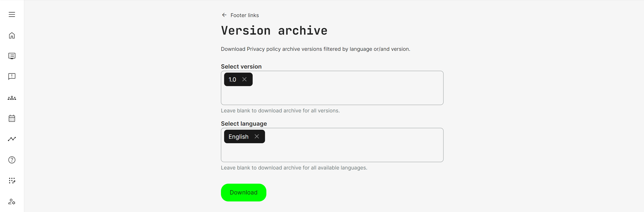Go back via the Footer links text
Screen dimensions: 644x212
click(245, 15)
